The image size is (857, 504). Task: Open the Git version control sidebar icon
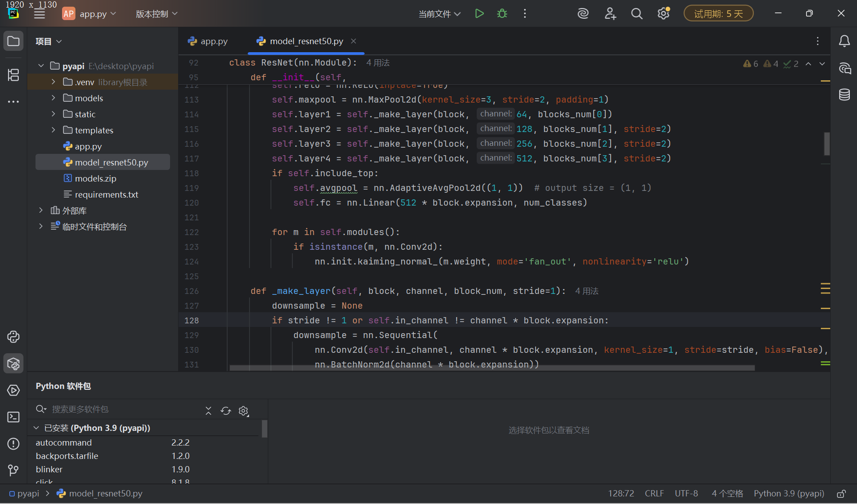coord(13,470)
